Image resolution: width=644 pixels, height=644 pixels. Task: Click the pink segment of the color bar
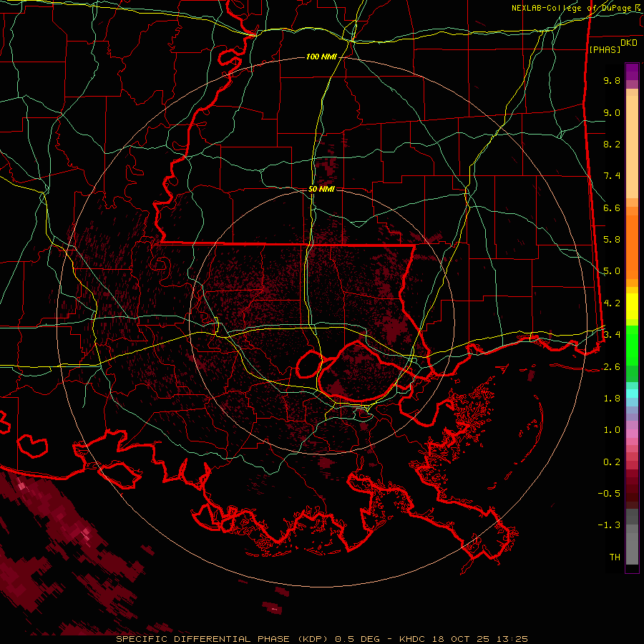pos(632,434)
